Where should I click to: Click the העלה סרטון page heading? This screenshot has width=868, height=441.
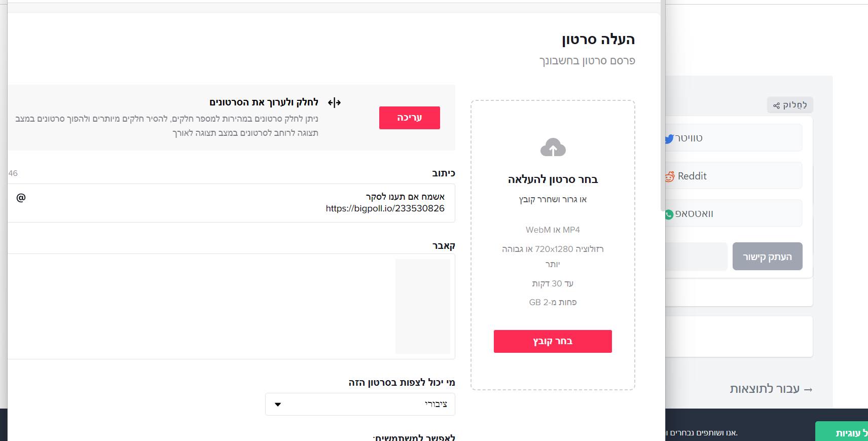[598, 40]
